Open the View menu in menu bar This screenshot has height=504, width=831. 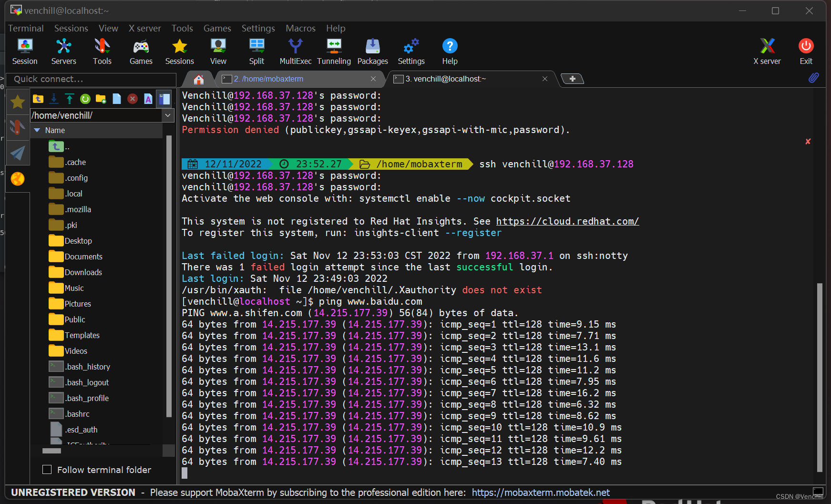point(108,28)
